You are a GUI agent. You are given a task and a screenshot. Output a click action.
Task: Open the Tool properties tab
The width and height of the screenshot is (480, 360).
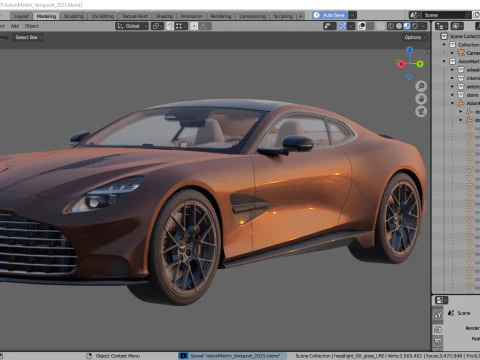438,314
